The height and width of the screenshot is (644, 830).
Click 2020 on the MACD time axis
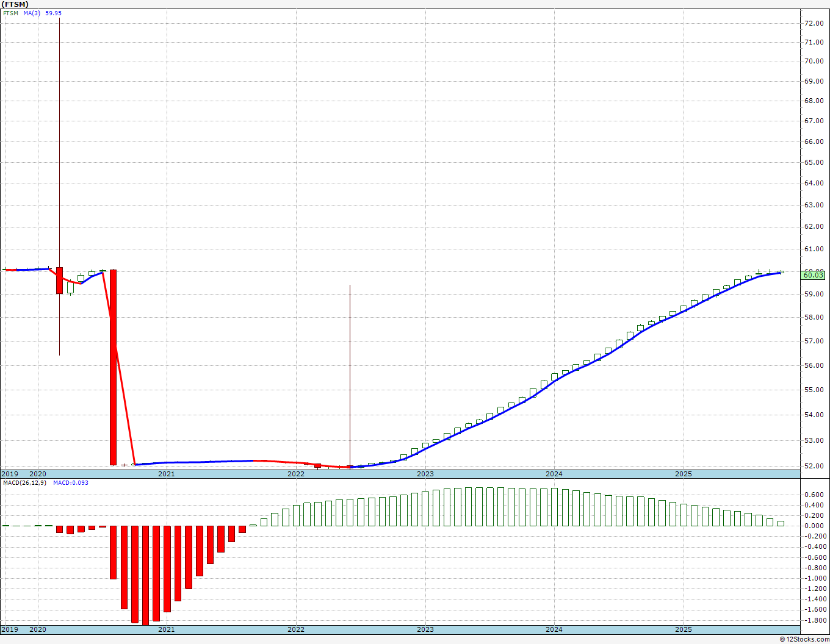tap(38, 629)
